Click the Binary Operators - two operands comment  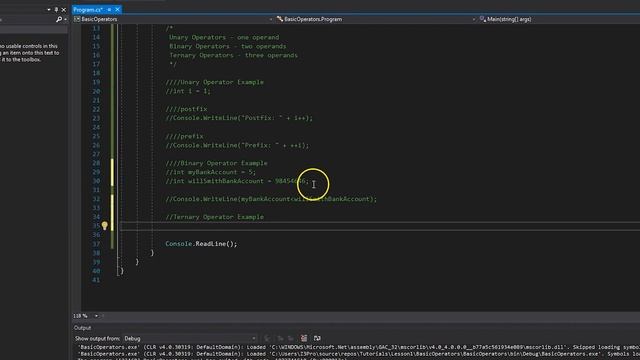coord(228,46)
